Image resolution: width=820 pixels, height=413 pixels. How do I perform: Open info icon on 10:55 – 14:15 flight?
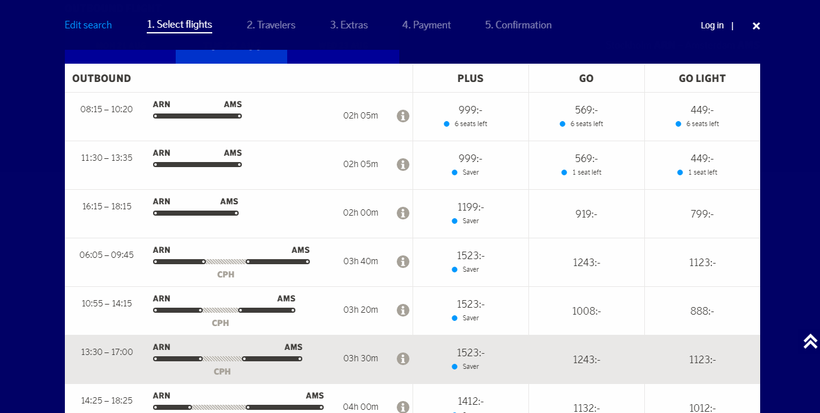pyautogui.click(x=403, y=310)
